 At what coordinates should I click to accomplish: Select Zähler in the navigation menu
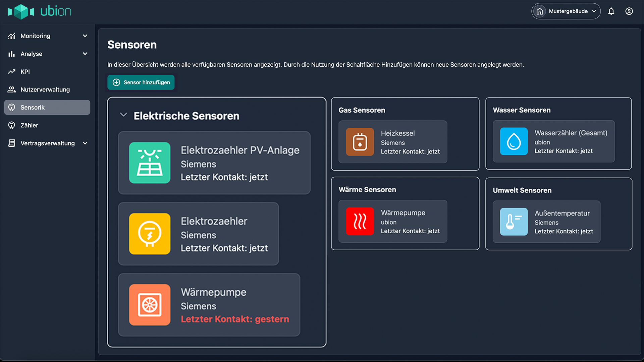click(x=29, y=125)
